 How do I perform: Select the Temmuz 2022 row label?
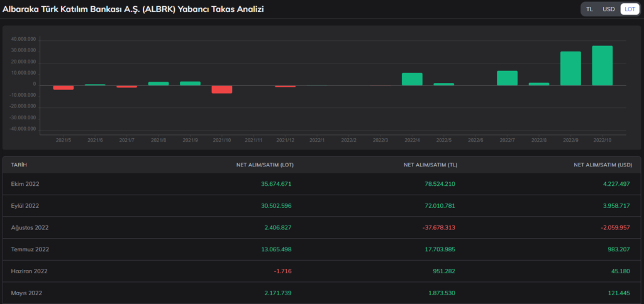(30, 249)
